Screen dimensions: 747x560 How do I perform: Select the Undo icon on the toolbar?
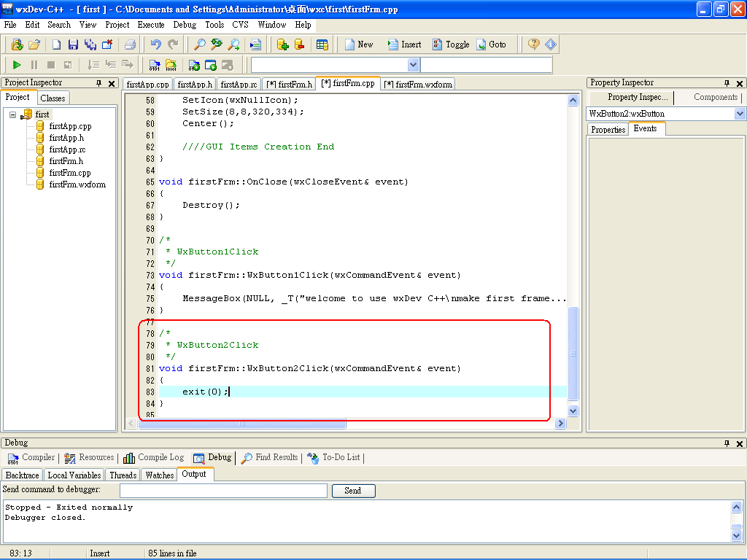pos(155,44)
